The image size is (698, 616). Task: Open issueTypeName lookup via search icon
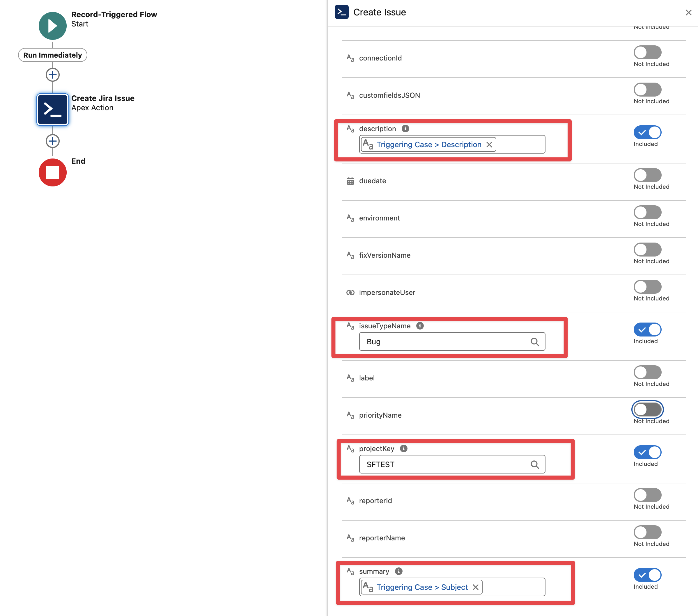pos(534,342)
